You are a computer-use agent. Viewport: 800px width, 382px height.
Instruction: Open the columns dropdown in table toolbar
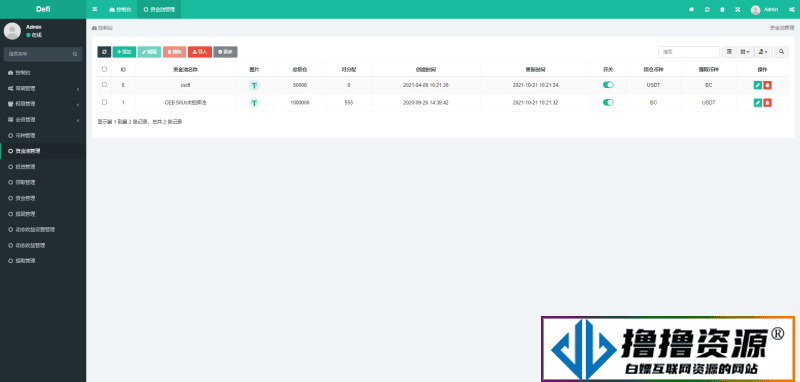(x=745, y=52)
